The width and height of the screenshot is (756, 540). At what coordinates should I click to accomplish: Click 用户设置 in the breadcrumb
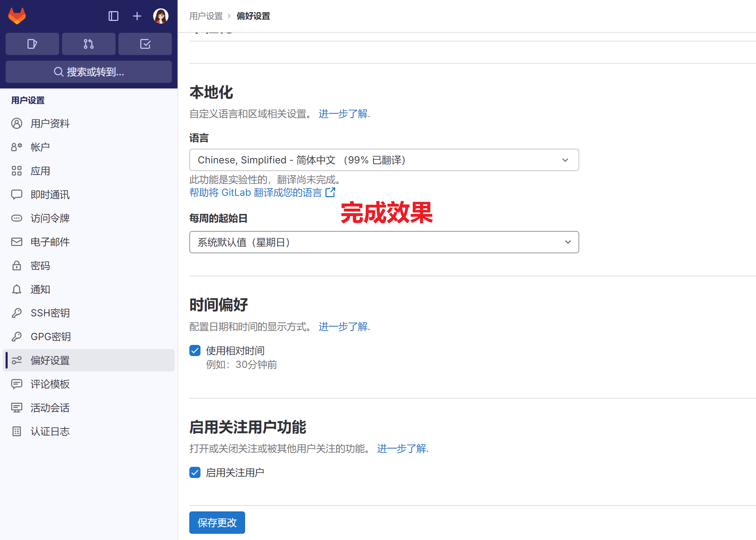point(206,16)
